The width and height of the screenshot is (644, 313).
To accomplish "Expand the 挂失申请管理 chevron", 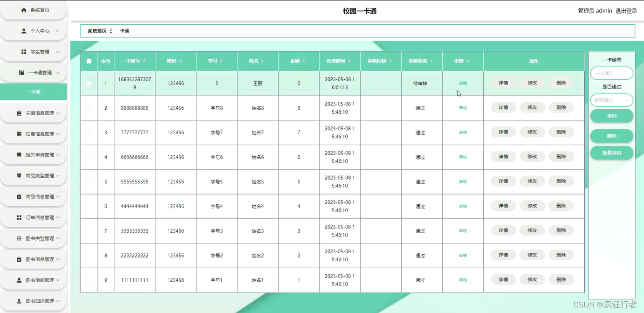I will click(x=58, y=155).
